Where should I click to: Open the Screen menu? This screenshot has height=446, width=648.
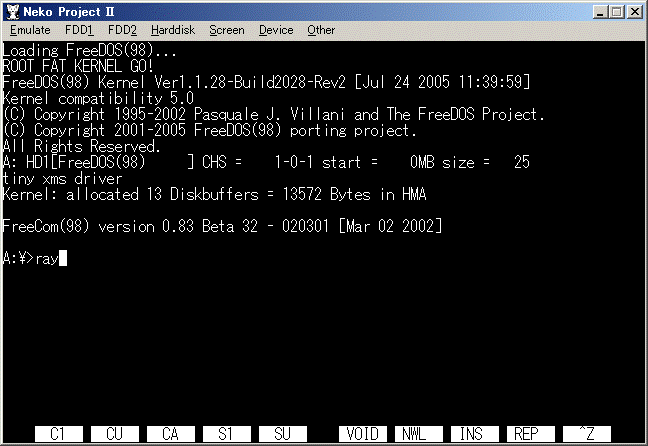pyautogui.click(x=226, y=30)
